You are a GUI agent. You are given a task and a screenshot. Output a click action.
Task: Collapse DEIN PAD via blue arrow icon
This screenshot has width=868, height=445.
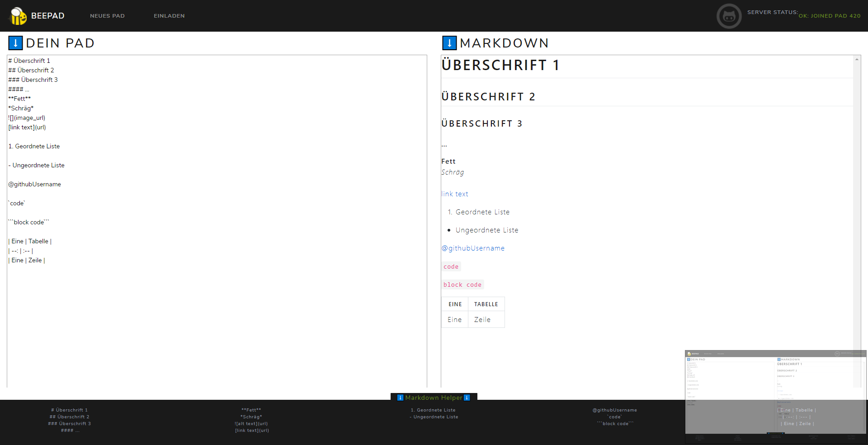coord(15,43)
